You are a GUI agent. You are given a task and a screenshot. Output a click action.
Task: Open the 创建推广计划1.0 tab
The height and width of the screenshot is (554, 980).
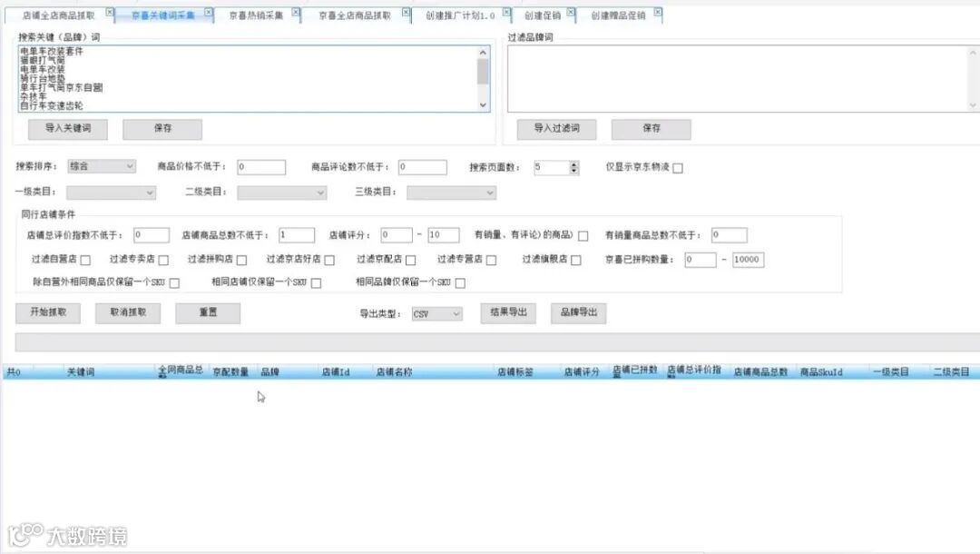click(x=460, y=15)
